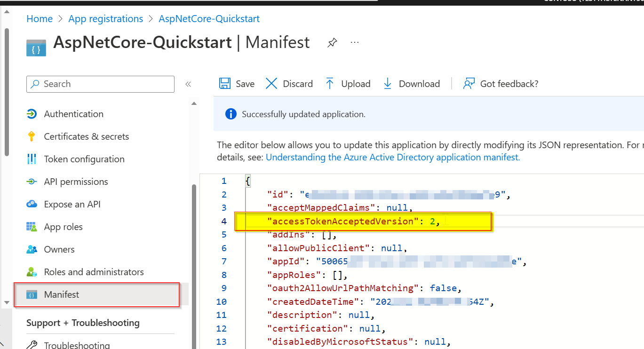Click the Manifest sidebar icon

pyautogui.click(x=32, y=295)
